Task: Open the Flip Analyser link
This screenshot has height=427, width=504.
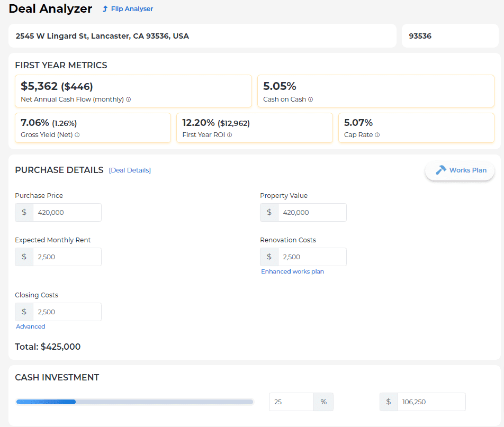Action: pyautogui.click(x=128, y=9)
